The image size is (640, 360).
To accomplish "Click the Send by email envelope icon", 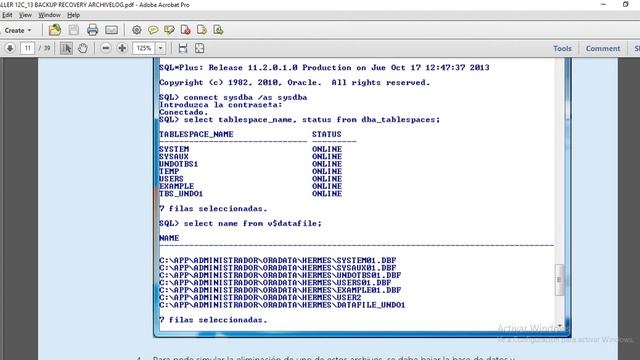I will (x=111, y=30).
